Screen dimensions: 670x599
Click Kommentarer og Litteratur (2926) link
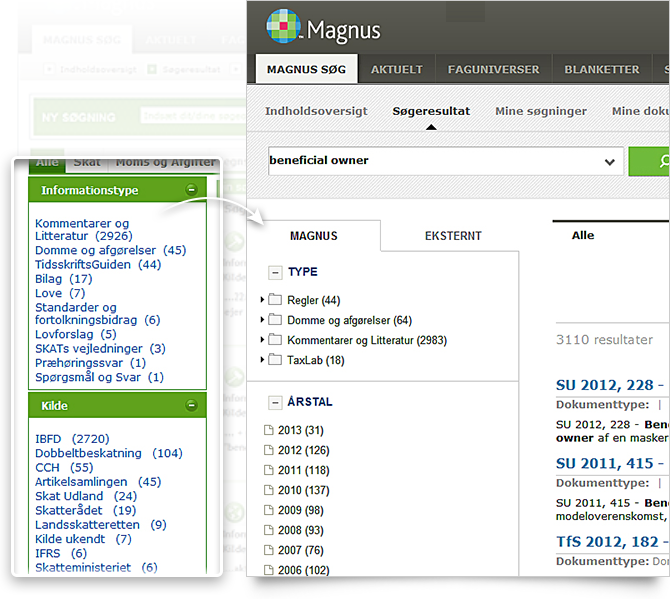pos(84,229)
